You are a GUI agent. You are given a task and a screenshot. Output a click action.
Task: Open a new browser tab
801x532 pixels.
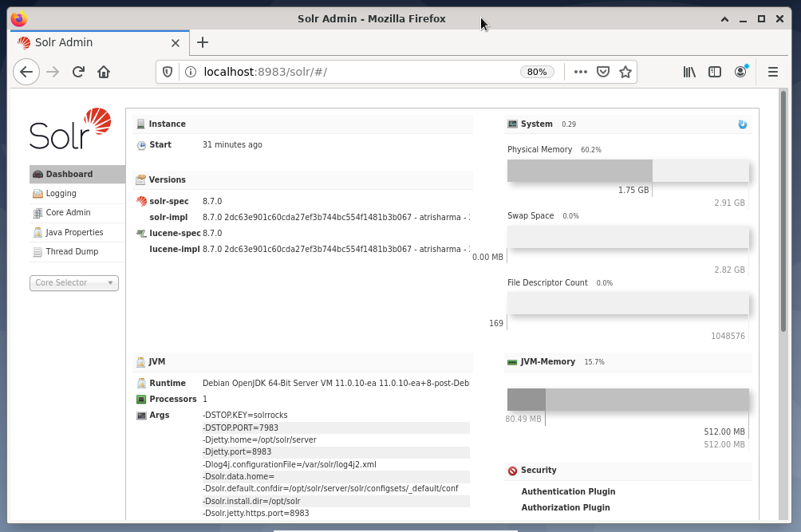point(203,42)
